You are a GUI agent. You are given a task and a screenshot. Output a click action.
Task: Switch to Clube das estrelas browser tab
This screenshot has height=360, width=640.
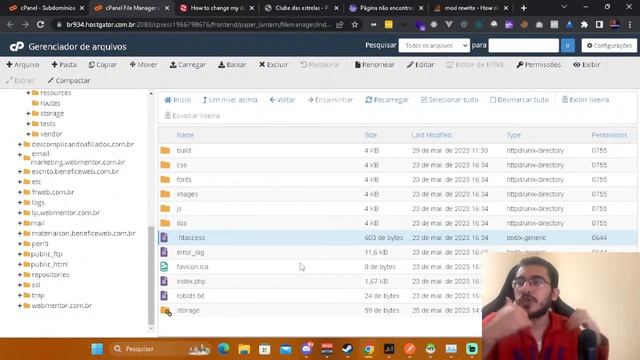point(301,8)
